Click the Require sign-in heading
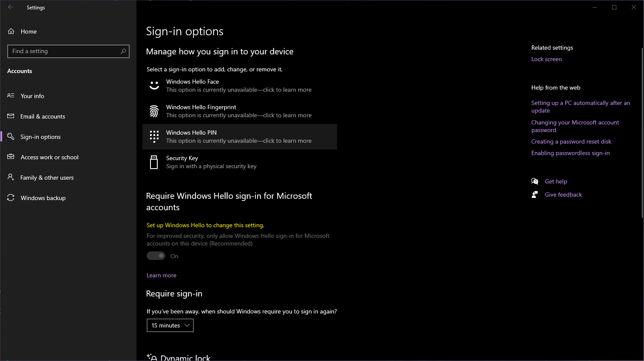The height and width of the screenshot is (361, 644). pyautogui.click(x=174, y=293)
